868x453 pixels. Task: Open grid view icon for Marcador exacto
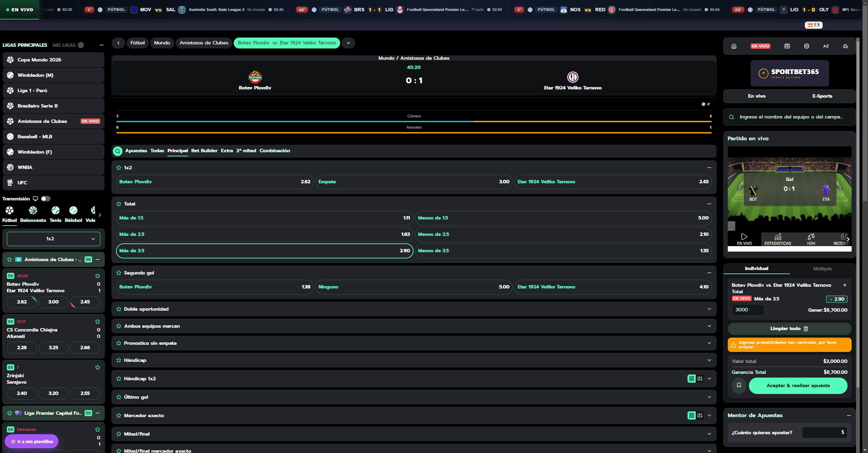[x=692, y=415]
